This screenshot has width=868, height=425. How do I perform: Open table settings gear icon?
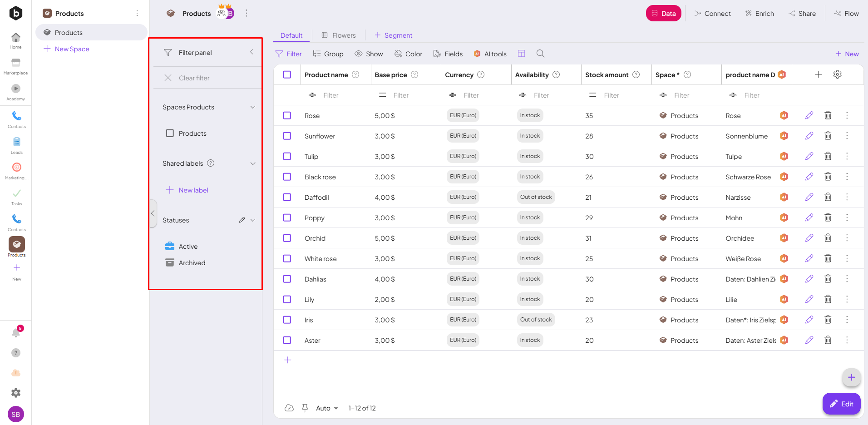[x=838, y=74]
